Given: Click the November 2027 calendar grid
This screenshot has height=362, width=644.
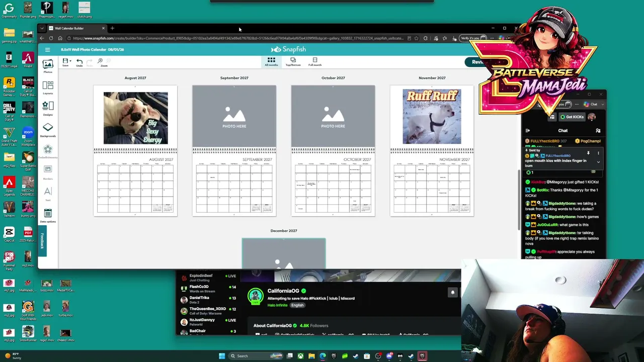Looking at the screenshot, I should 432,188.
